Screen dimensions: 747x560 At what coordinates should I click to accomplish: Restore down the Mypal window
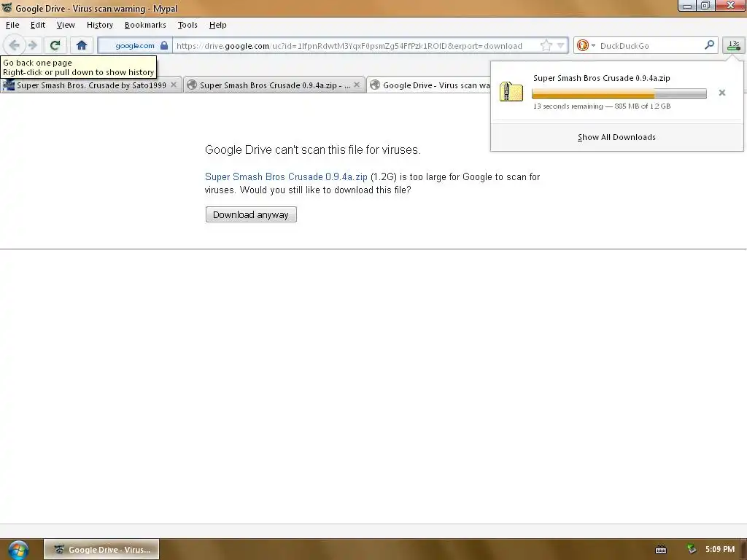pos(705,6)
